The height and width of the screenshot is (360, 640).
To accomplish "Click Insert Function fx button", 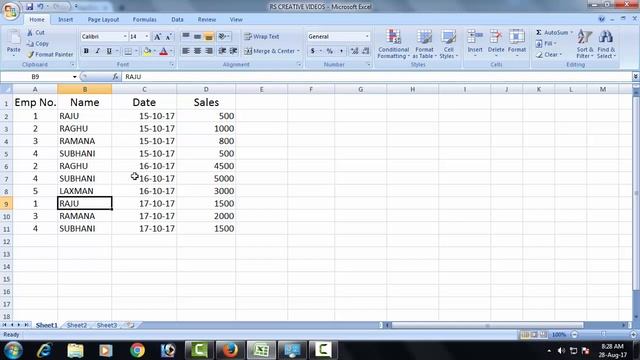I will point(116,77).
